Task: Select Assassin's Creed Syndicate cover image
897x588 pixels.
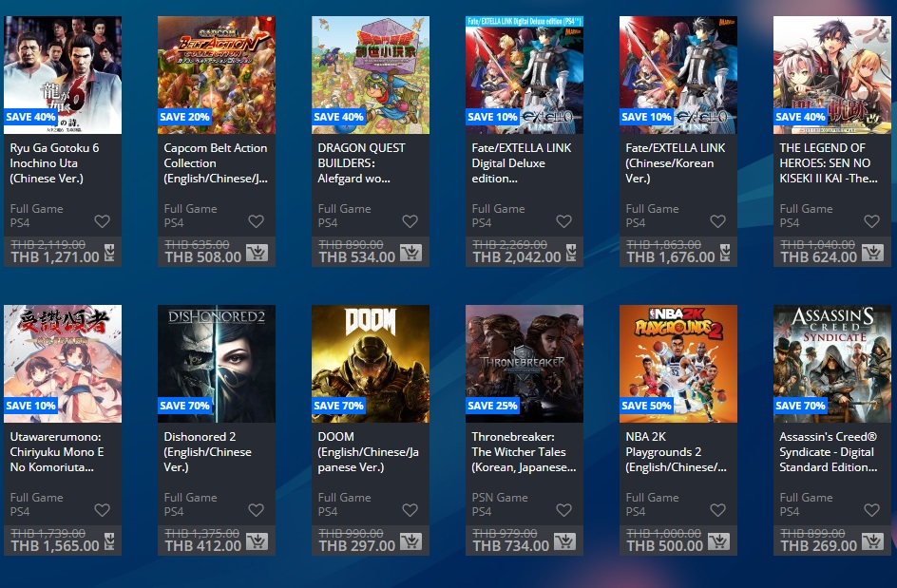Action: [x=832, y=364]
